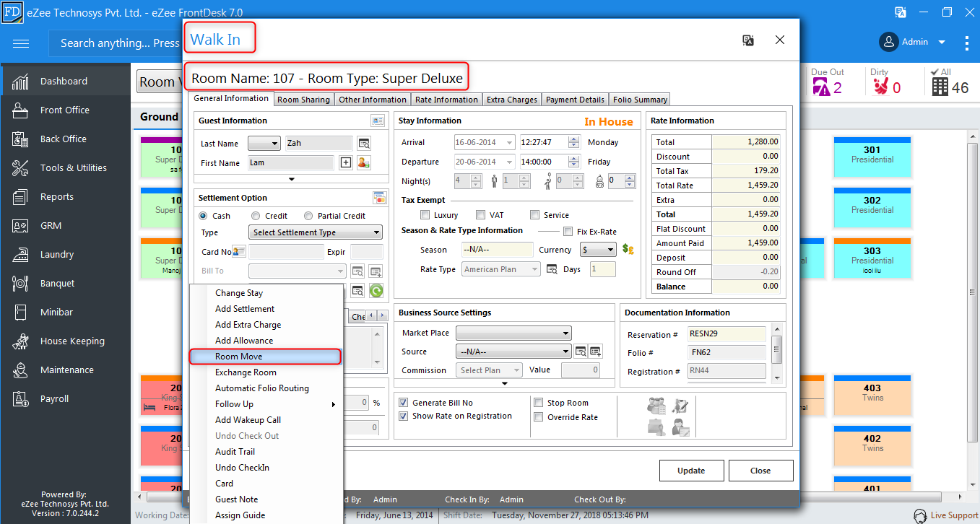The height and width of the screenshot is (524, 980).
Task: Open the Source dropdown
Action: pyautogui.click(x=513, y=351)
